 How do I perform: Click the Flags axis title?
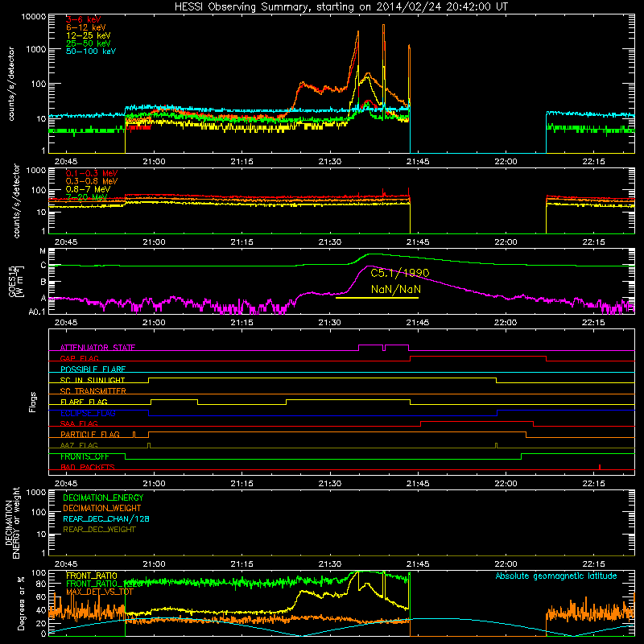[33, 402]
